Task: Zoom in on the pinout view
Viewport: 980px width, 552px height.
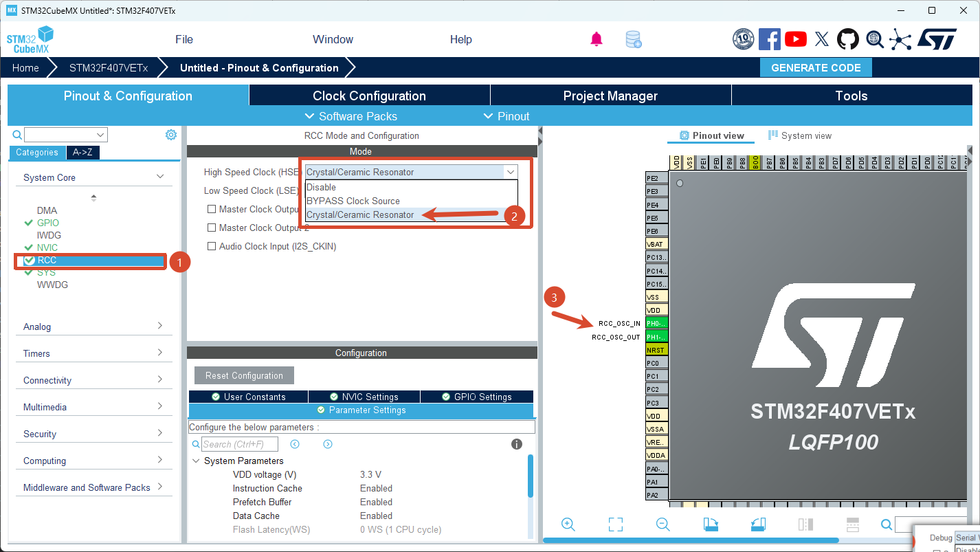Action: 568,525
